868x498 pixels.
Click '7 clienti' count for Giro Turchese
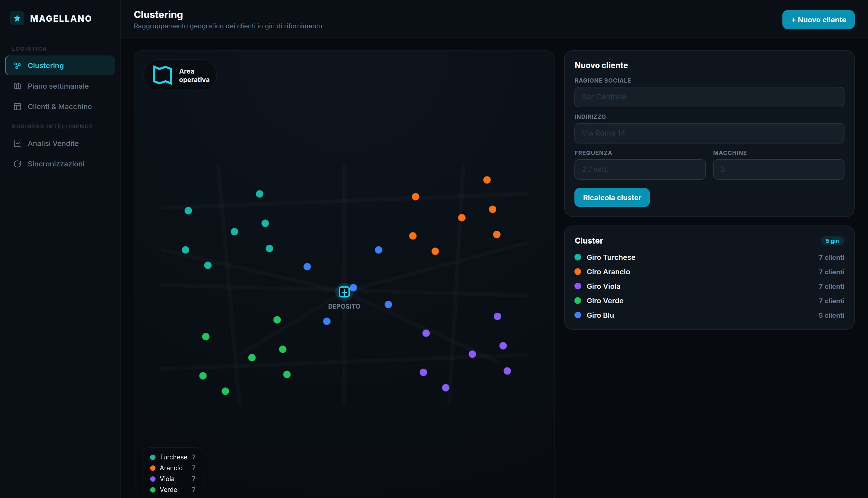point(832,257)
